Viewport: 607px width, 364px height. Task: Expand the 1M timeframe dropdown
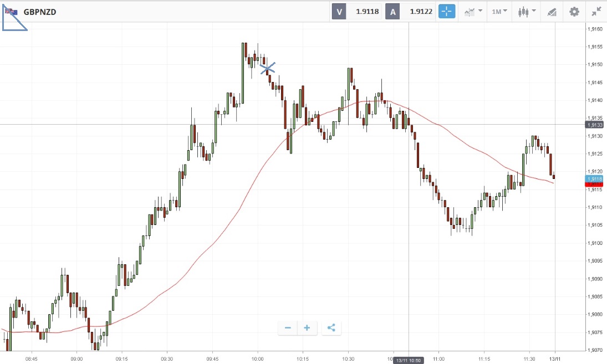coord(499,12)
